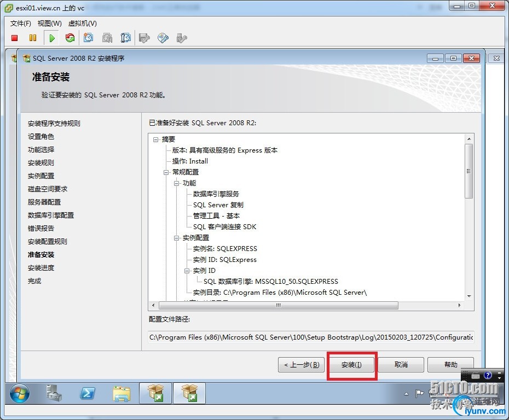Click the 上一步(B) back button

point(302,365)
